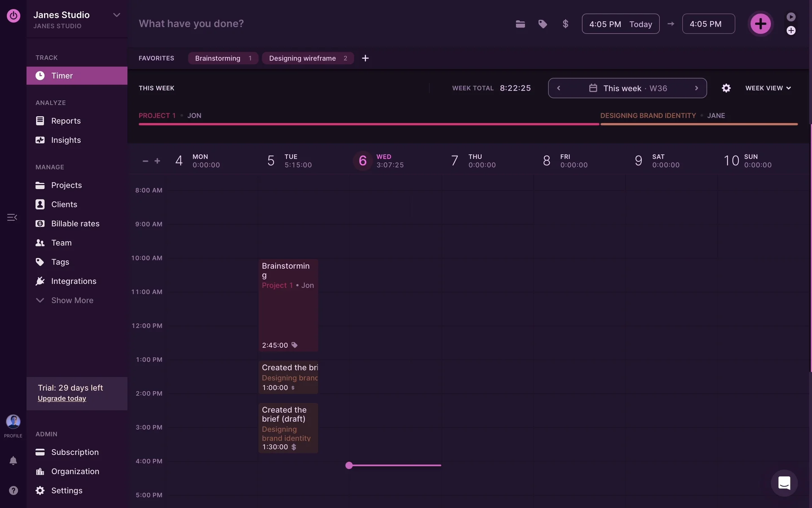812x508 pixels.
Task: Click the project folder icon in timer bar
Action: click(x=520, y=24)
